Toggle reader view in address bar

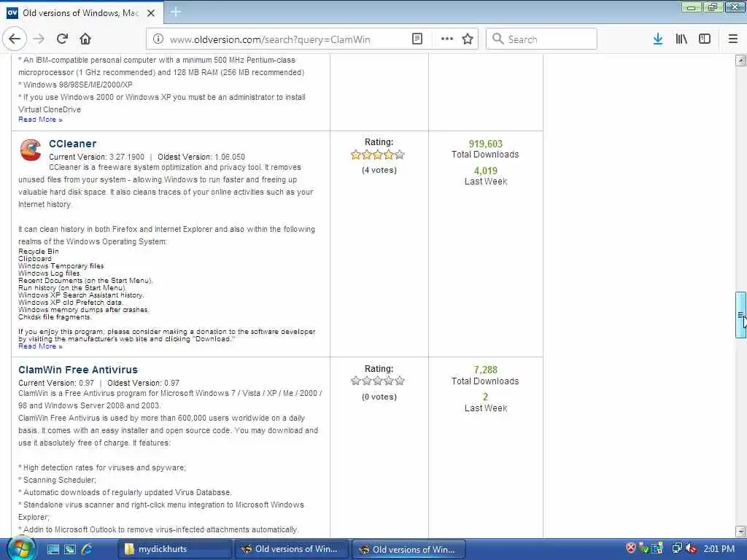pos(417,39)
